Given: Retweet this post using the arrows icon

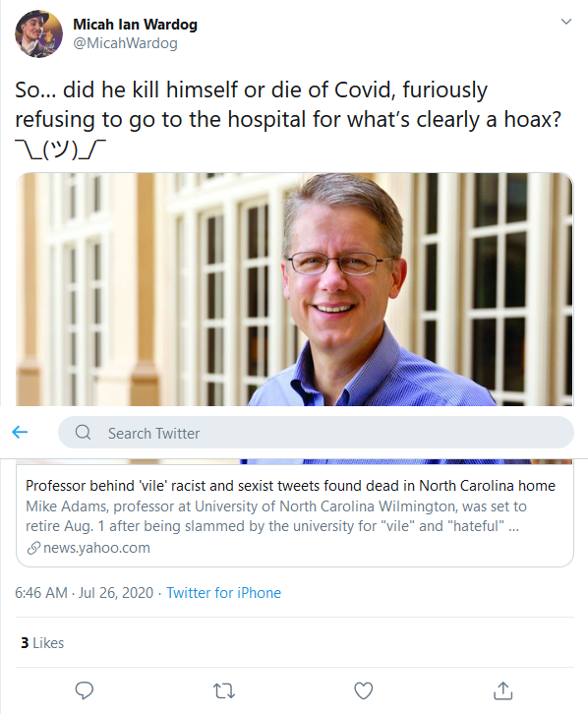Looking at the screenshot, I should point(224,691).
